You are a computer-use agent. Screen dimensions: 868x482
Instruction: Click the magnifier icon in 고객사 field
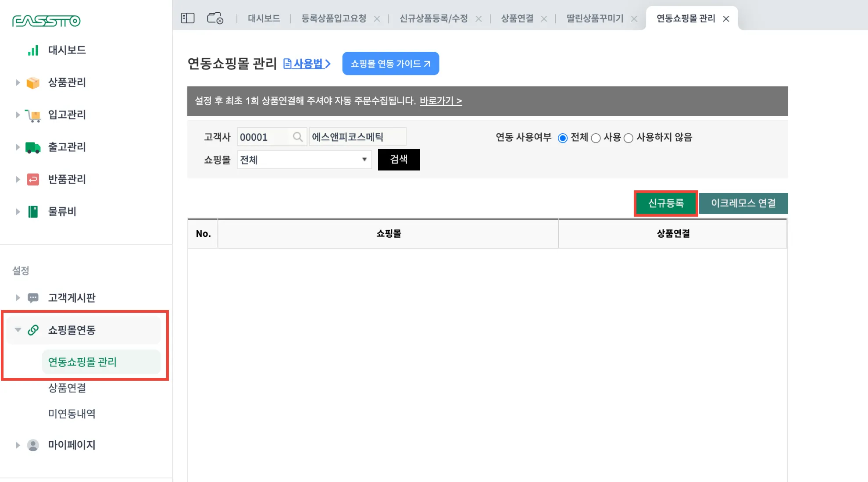298,137
